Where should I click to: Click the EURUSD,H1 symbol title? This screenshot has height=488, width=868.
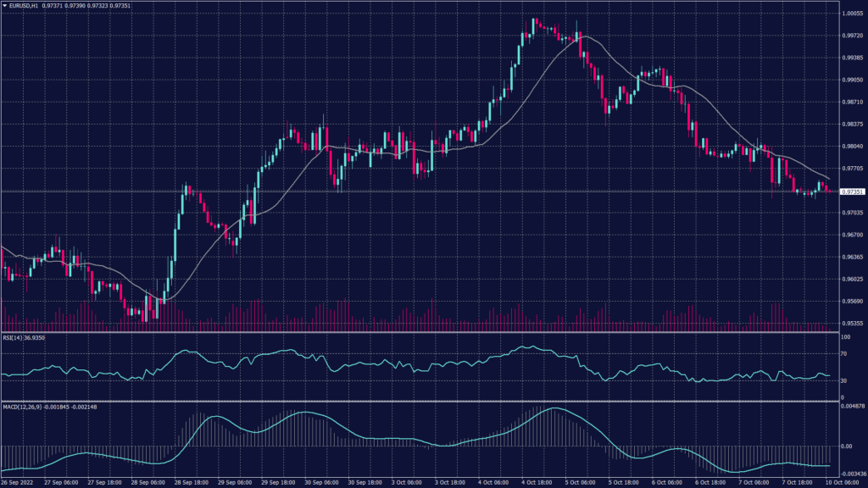tap(23, 5)
